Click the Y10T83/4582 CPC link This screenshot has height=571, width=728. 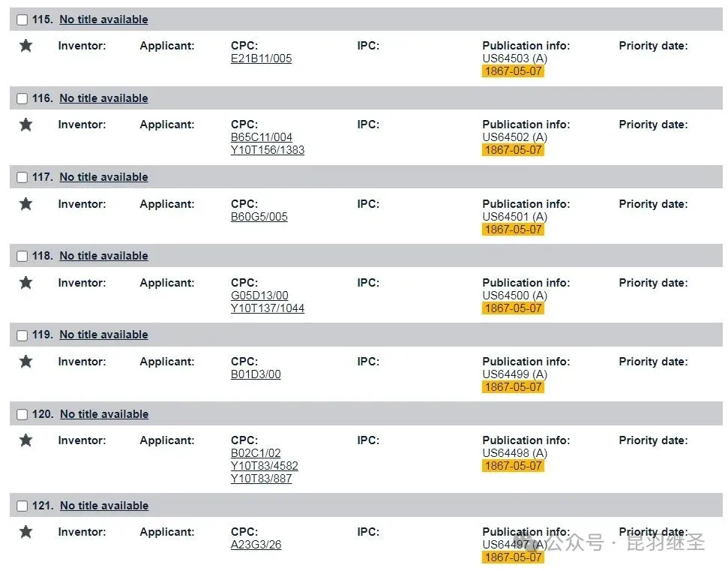point(265,466)
